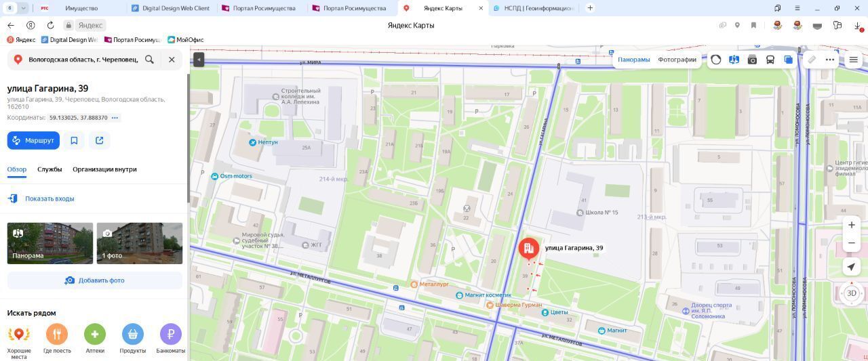
Task: Reload the current page
Action: [x=50, y=25]
